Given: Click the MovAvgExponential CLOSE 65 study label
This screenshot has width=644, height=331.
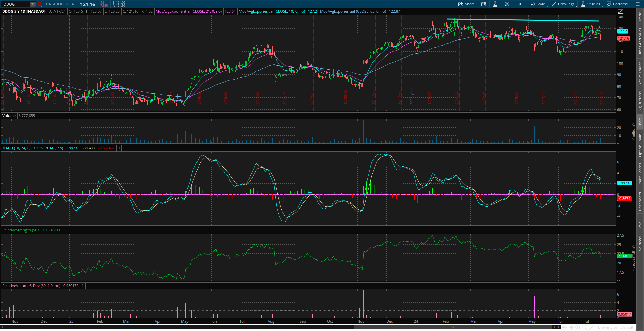Looking at the screenshot, I should tap(353, 11).
